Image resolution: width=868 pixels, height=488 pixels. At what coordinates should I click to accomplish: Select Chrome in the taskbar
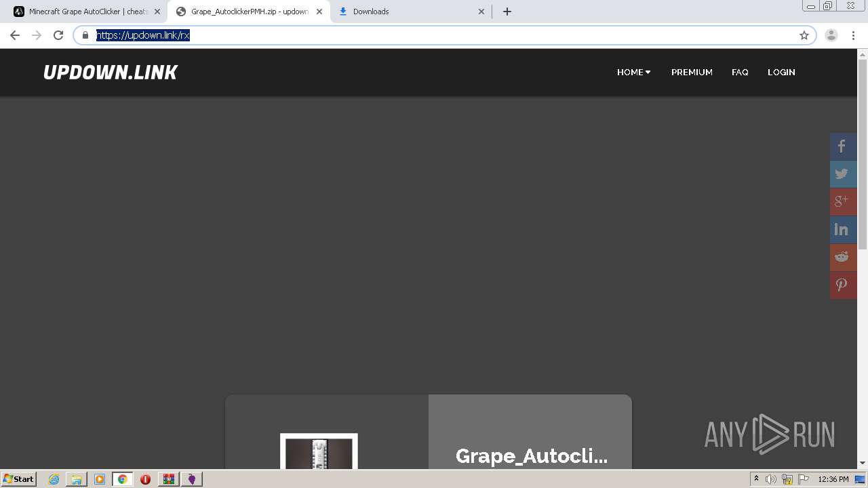[123, 479]
